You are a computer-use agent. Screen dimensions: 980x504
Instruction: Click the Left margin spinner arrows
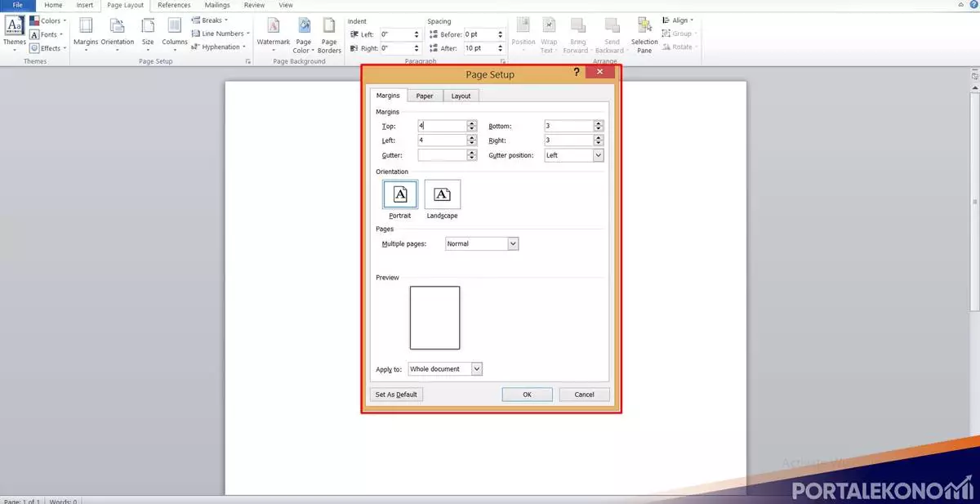pyautogui.click(x=472, y=140)
